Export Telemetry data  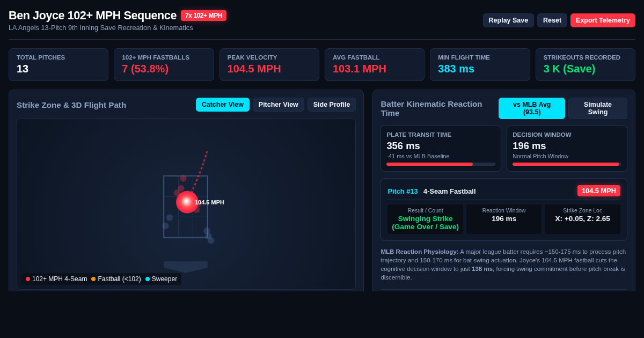(603, 20)
